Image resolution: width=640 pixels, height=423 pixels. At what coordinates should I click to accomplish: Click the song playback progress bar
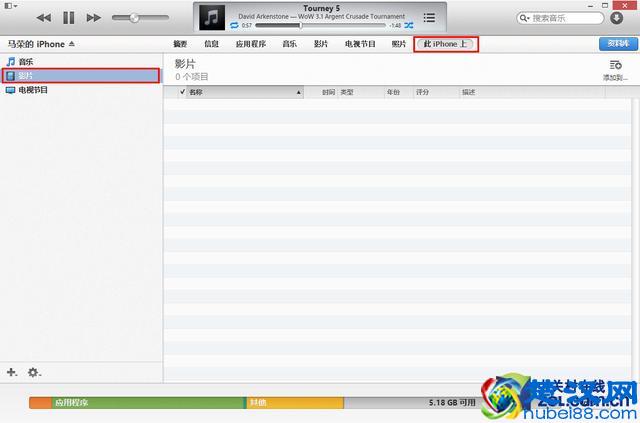coord(320,25)
